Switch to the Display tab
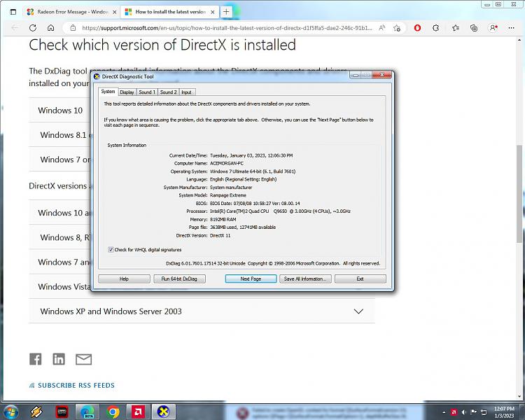This screenshot has width=525, height=420. 127,92
